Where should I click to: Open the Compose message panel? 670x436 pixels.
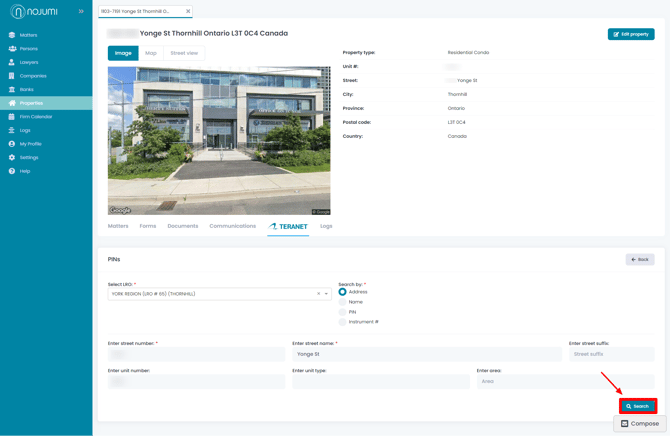pyautogui.click(x=640, y=424)
